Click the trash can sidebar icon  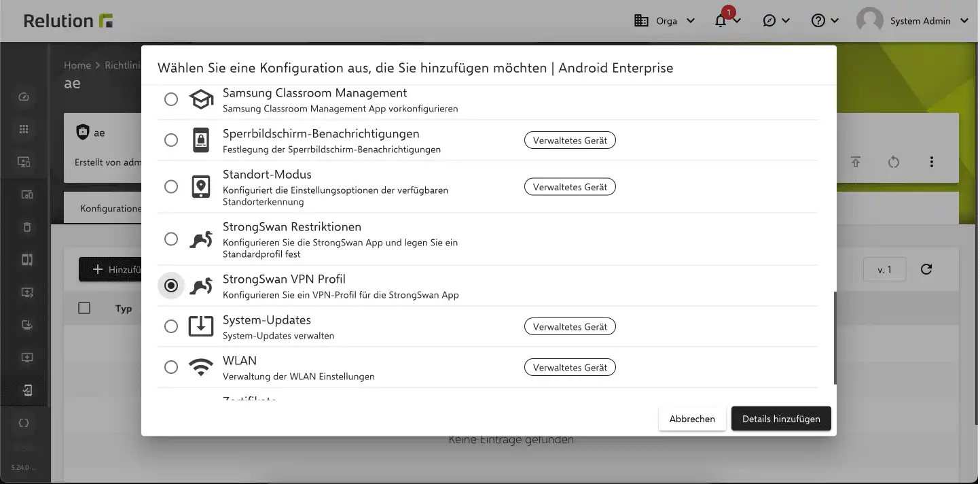coord(26,227)
